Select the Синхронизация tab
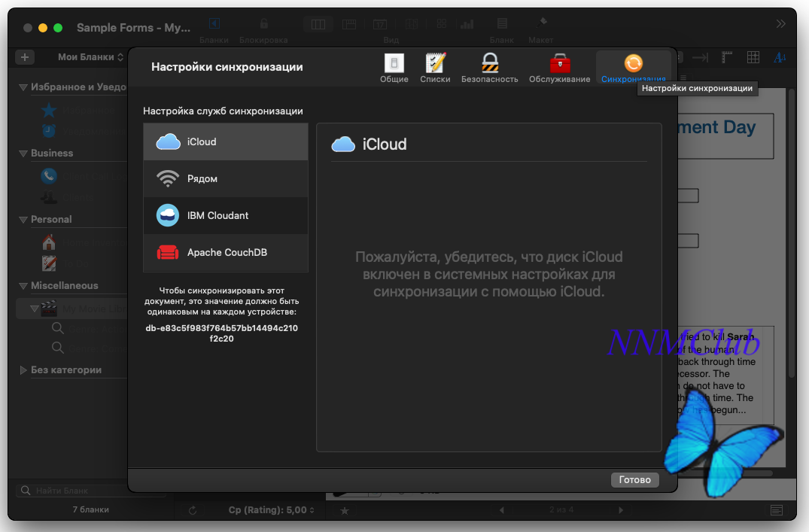 point(633,68)
